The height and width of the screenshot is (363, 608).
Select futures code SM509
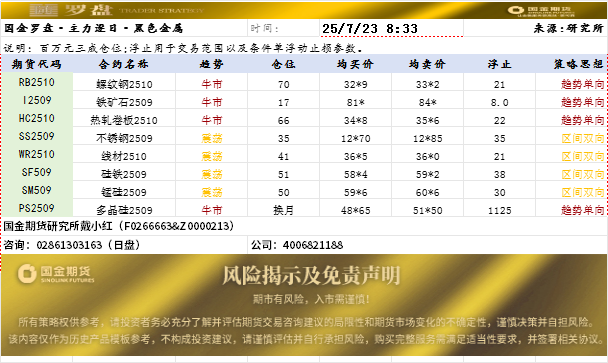36,190
